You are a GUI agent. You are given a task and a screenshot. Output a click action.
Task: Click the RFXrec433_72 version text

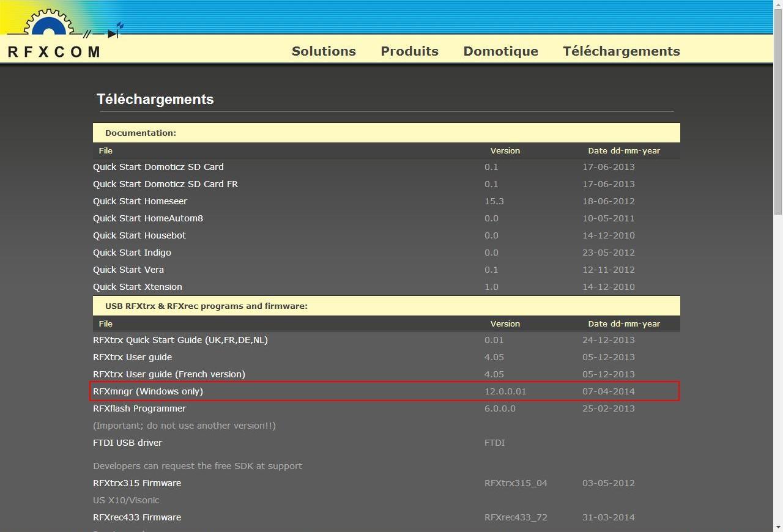516,517
